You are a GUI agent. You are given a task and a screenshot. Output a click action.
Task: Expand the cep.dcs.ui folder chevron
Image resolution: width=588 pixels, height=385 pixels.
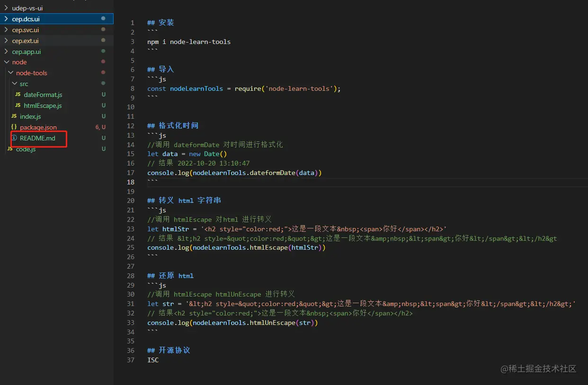[6, 19]
